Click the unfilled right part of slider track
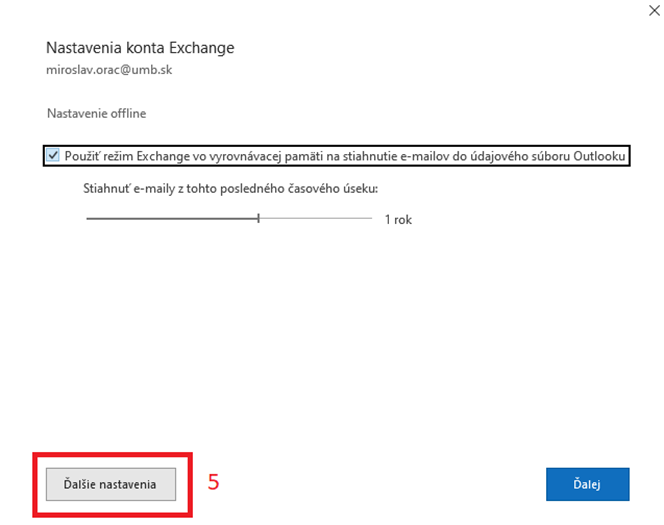 tap(316, 218)
